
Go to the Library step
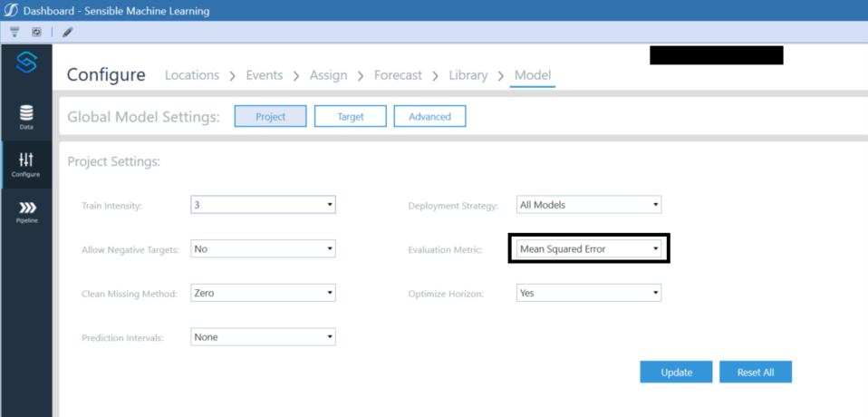pyautogui.click(x=468, y=75)
